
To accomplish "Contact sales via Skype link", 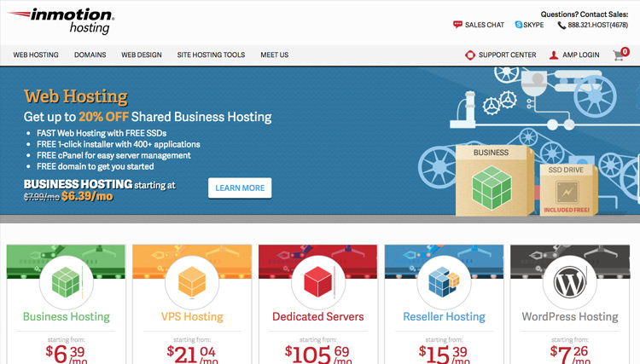I will (x=533, y=25).
